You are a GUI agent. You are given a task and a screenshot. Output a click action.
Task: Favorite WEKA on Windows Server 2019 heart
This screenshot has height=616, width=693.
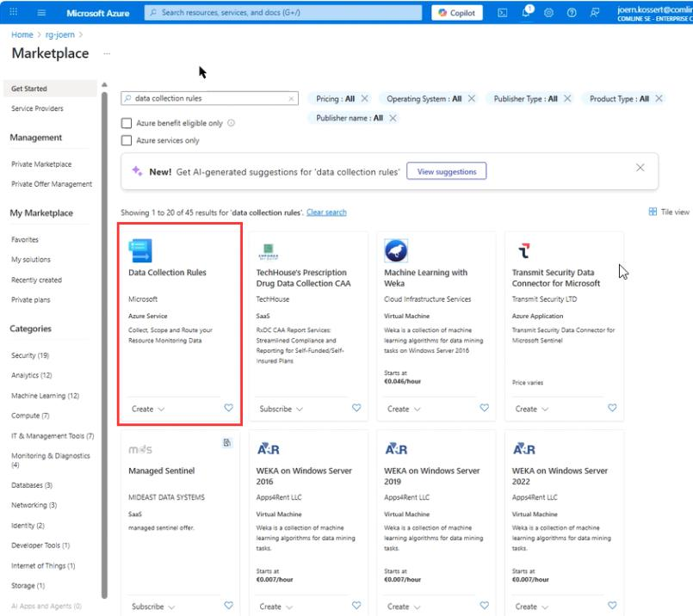[x=485, y=606]
